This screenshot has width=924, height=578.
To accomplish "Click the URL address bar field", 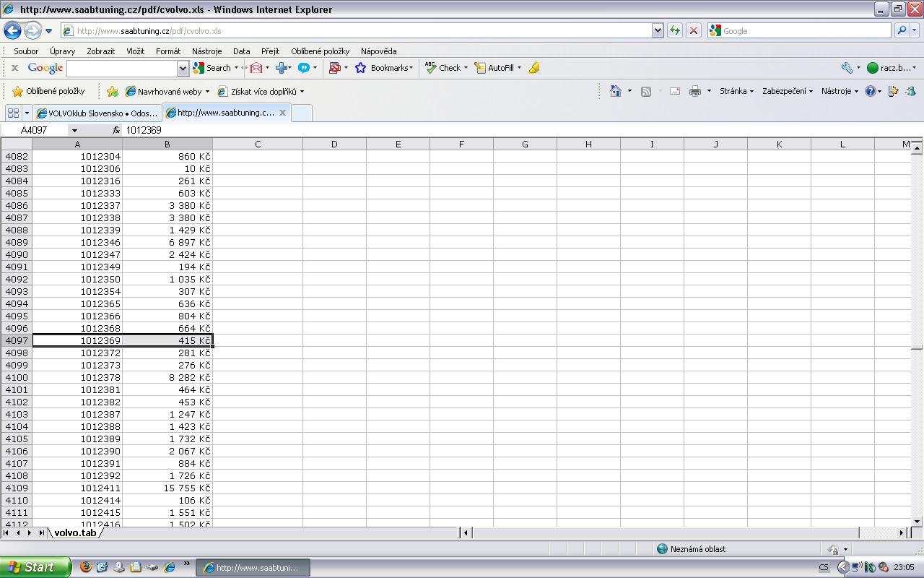I will pos(356,30).
